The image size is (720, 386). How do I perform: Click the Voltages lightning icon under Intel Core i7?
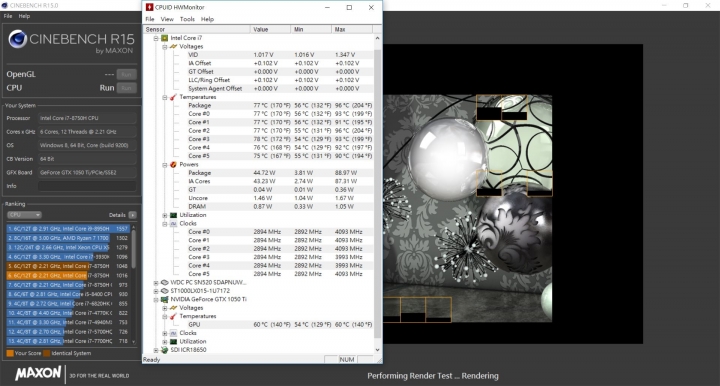(173, 46)
